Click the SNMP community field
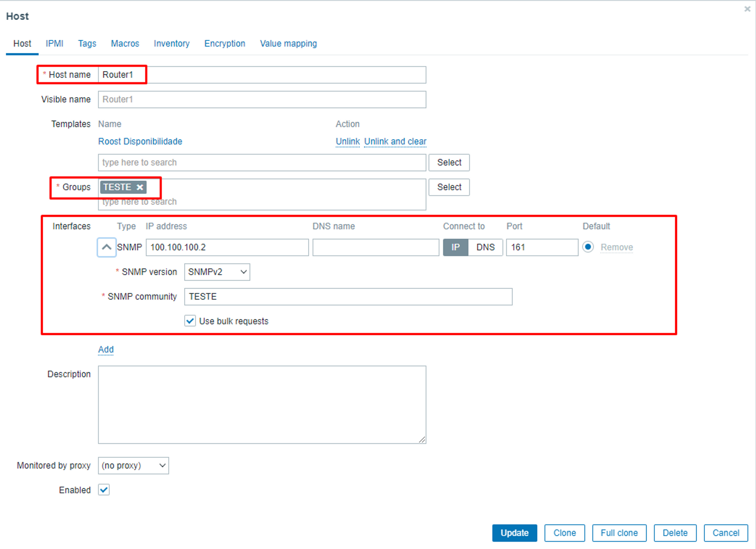Screen dimensions: 756x549 click(348, 296)
